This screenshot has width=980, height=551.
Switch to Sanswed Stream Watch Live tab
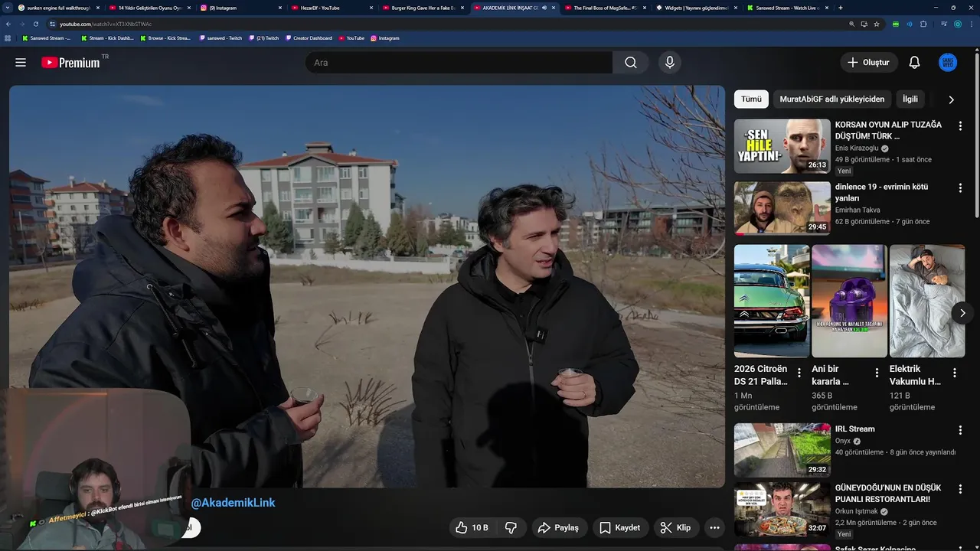coord(787,8)
